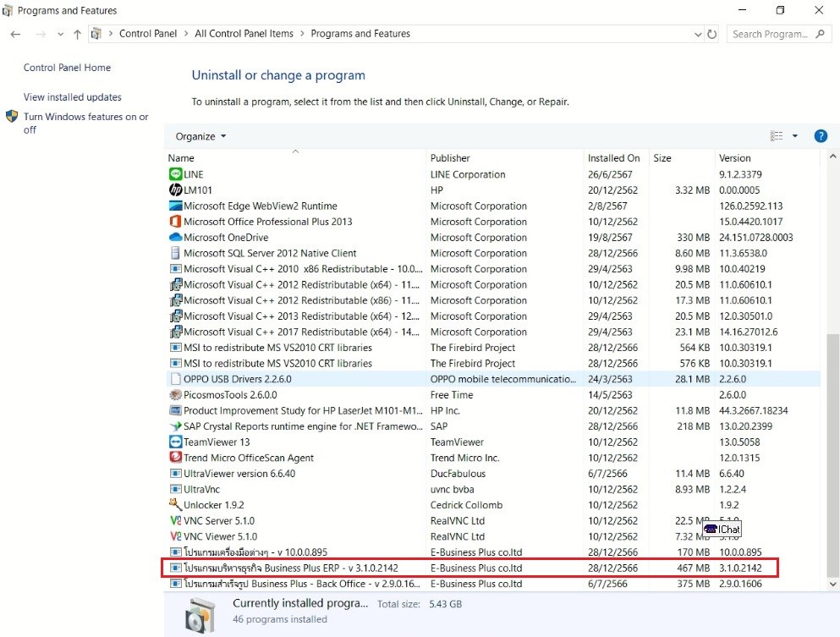This screenshot has height=637, width=840.
Task: Click the SQL Server 2012 Native Client icon
Action: point(175,253)
